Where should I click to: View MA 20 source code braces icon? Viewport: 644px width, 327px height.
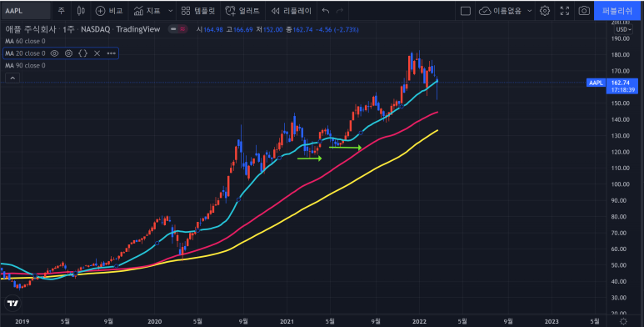(83, 53)
